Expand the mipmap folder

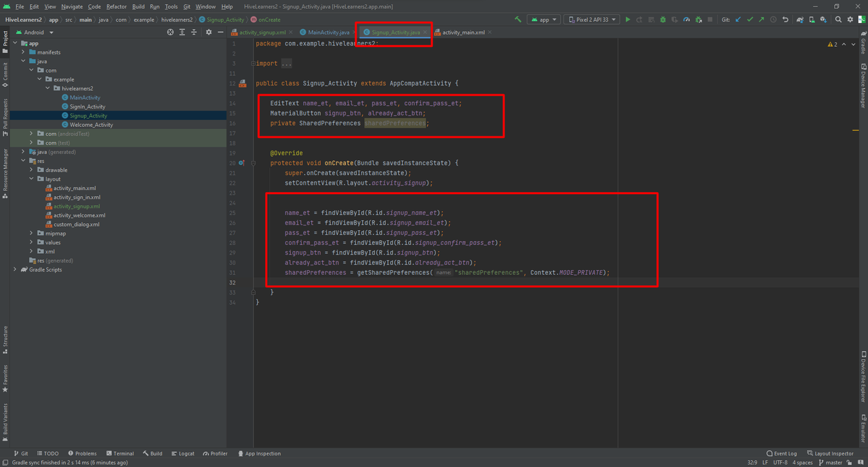(31, 233)
